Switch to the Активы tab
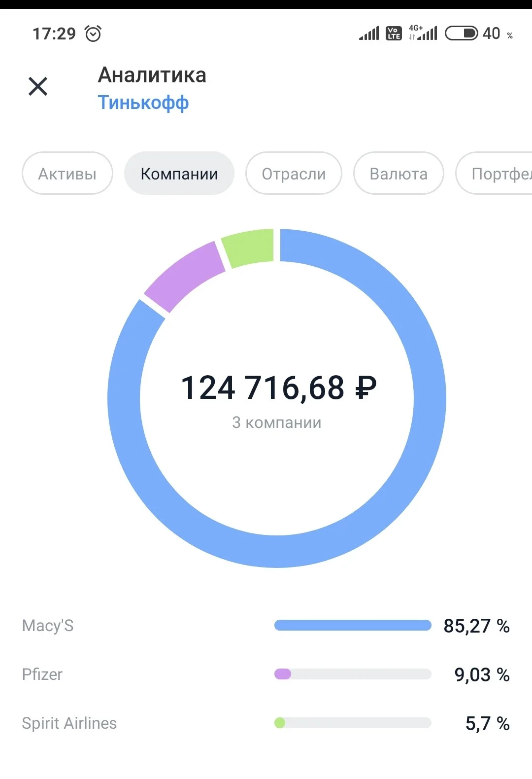This screenshot has height=779, width=532. (67, 174)
